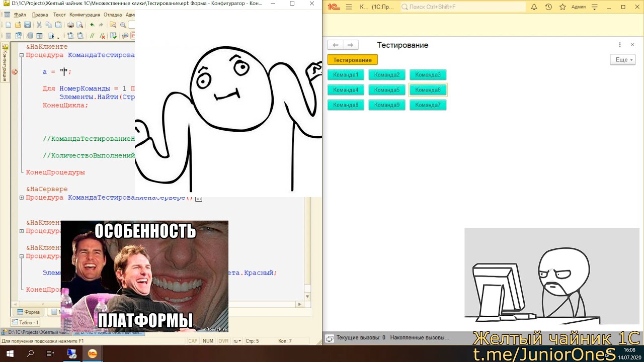This screenshot has height=362, width=644.
Task: Open the Табло - 1 panel tab
Action: coord(25,322)
